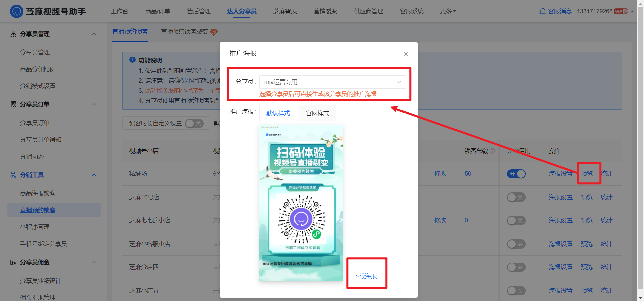Click 统计 in the 芝麻小店五 row
This screenshot has width=644, height=301.
(x=606, y=291)
